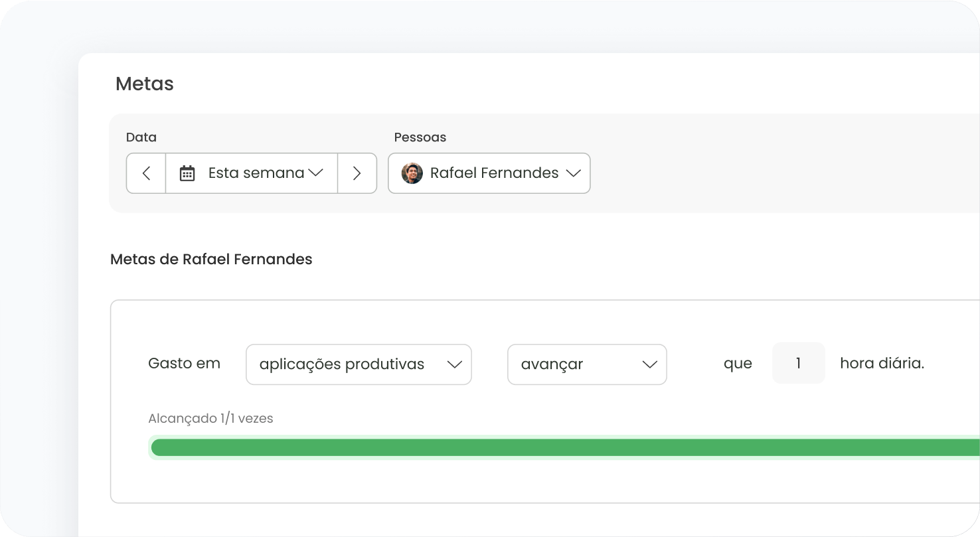Go to the previous week with left arrow

point(146,173)
